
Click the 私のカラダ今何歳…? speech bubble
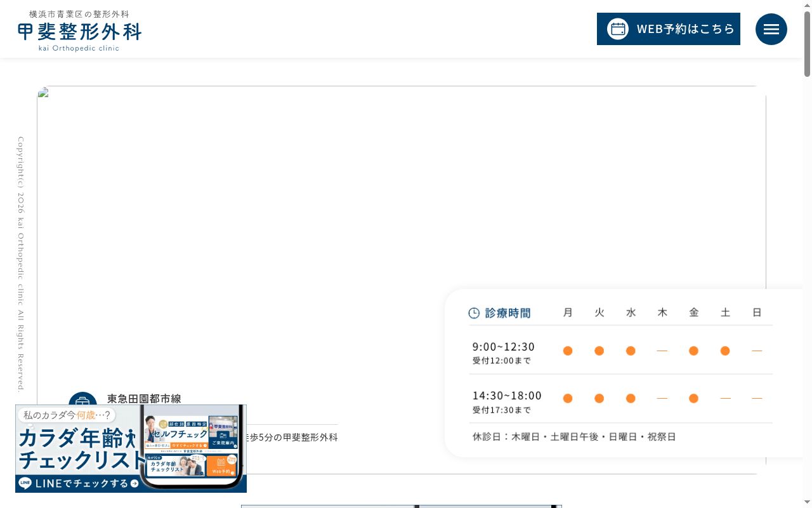click(x=67, y=415)
